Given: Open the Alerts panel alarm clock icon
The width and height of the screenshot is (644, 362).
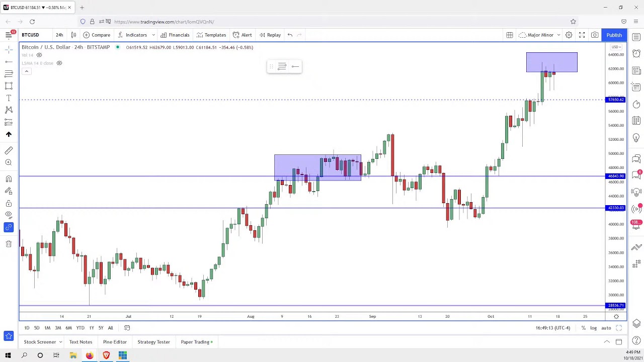Looking at the screenshot, I should tap(636, 54).
